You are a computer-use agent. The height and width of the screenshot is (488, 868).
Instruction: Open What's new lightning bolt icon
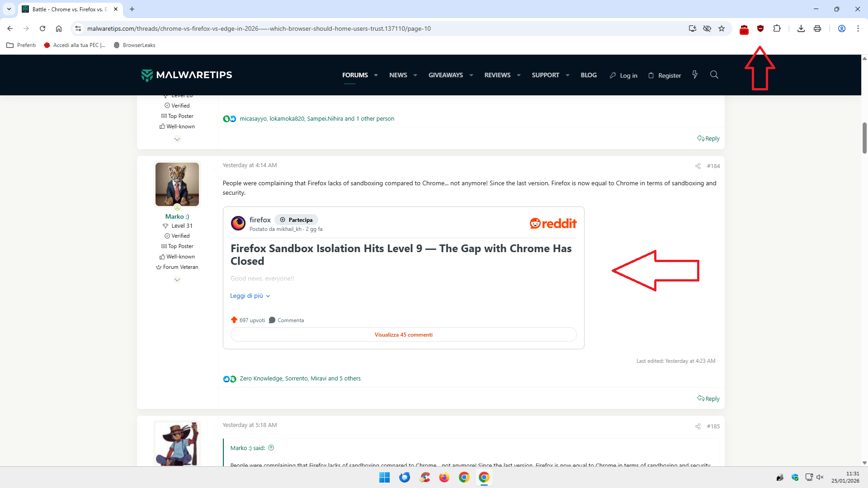point(695,75)
